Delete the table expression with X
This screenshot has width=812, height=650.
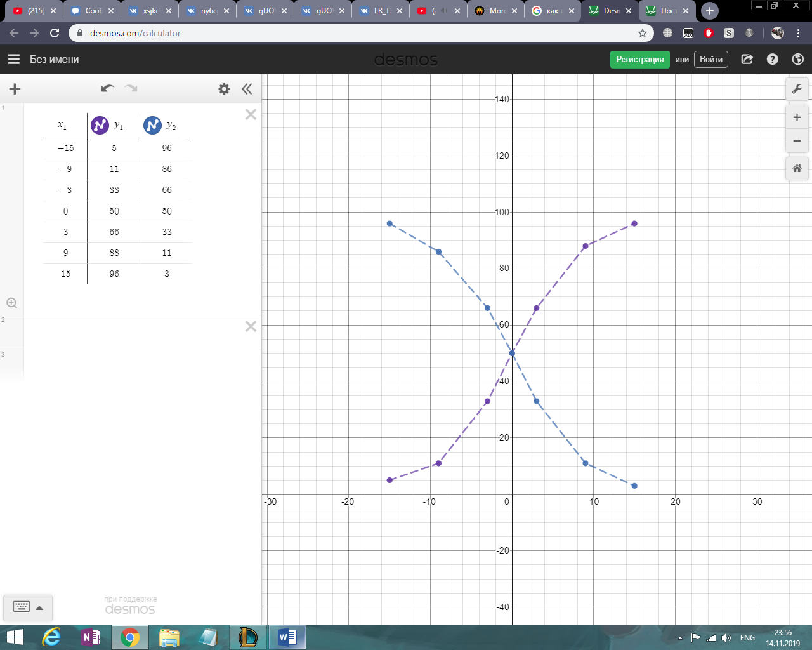tap(251, 114)
